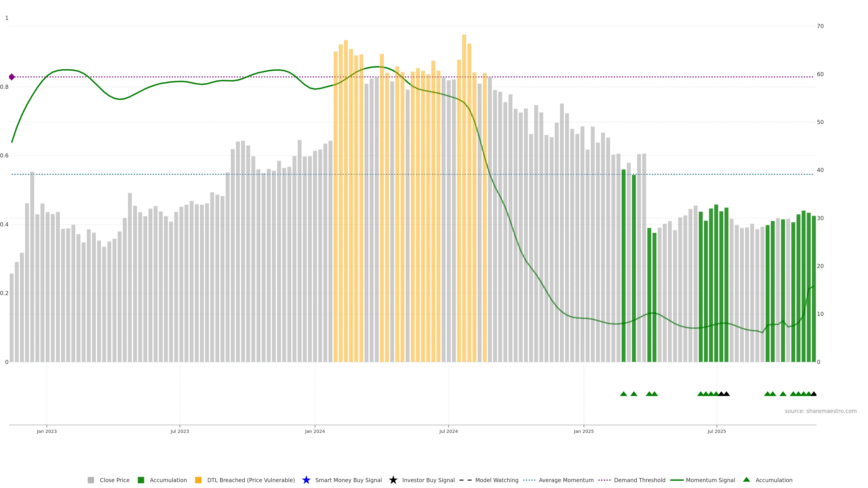Click the Model Watching dashed line icon
Viewport: 868px width, 488px height.
point(465,480)
